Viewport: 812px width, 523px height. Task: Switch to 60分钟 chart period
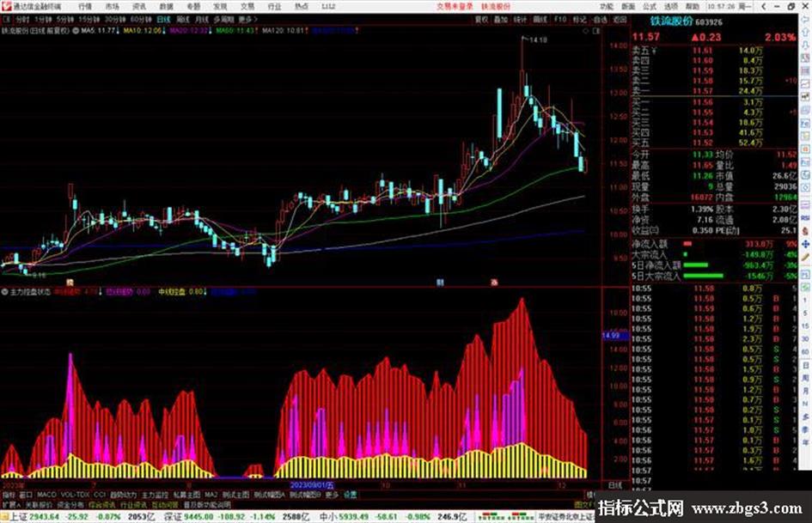click(141, 19)
